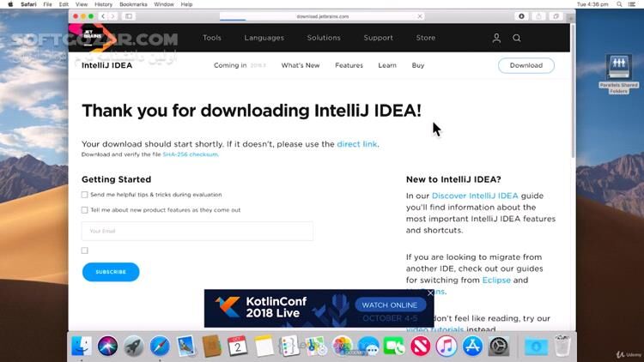
Task: Click Safari downloads icon in toolbar
Action: [x=521, y=16]
